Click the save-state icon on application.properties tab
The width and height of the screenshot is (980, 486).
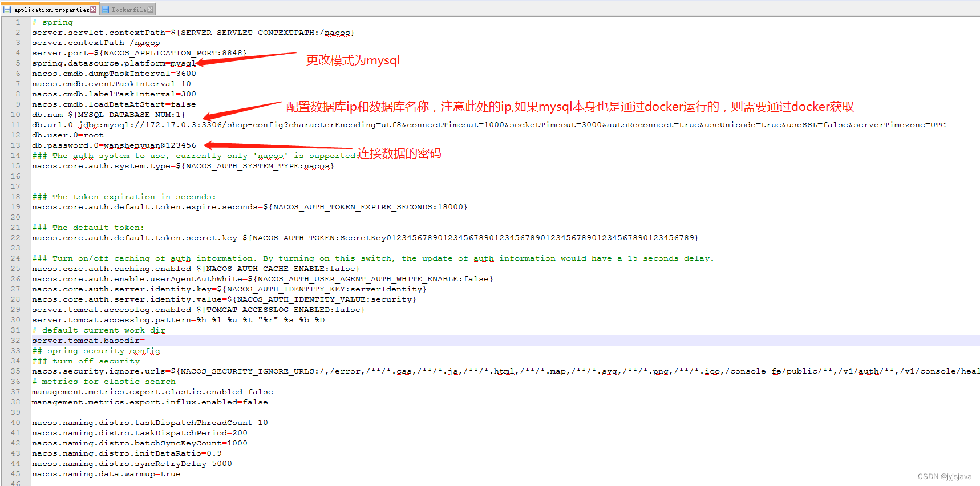tap(7, 10)
